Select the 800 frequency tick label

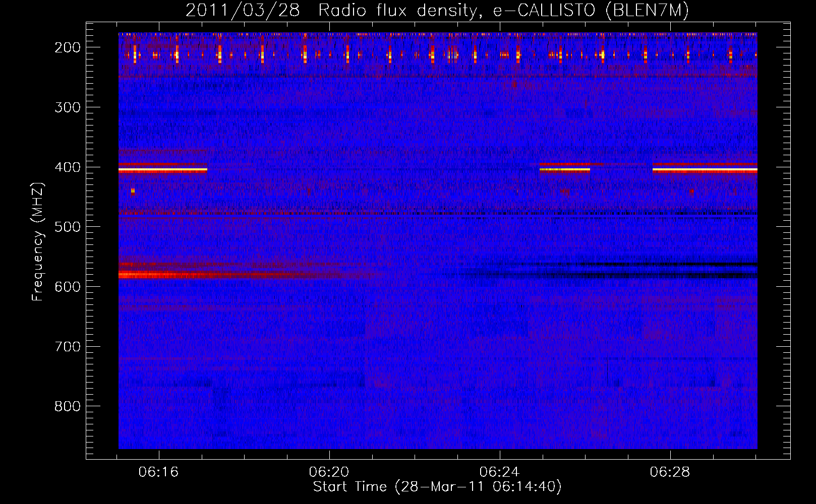[x=67, y=406]
